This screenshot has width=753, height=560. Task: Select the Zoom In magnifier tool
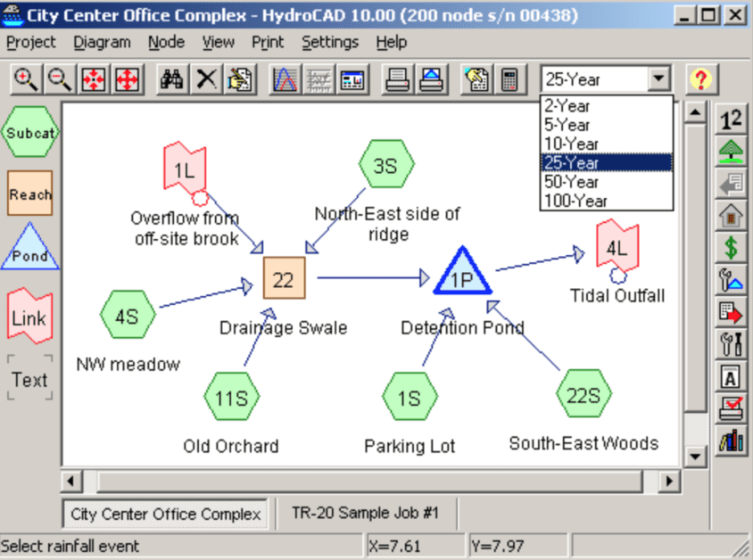pos(25,79)
